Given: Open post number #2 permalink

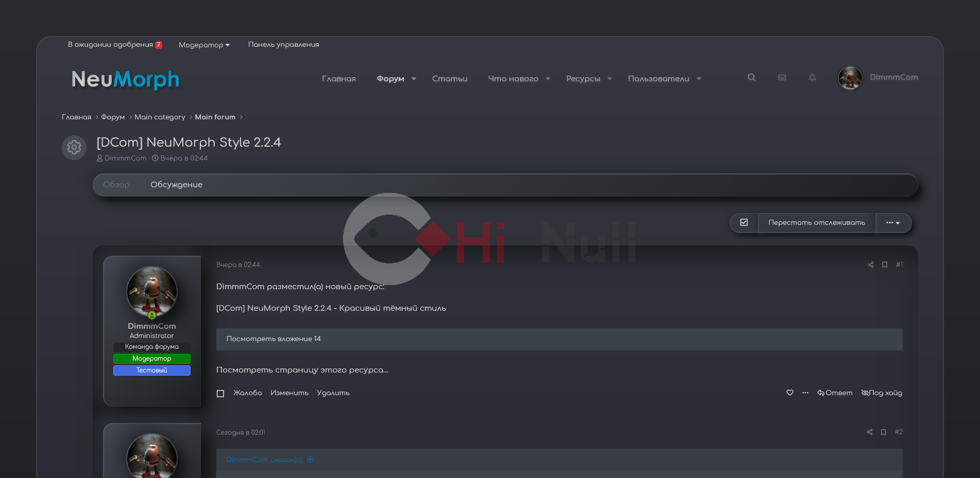Looking at the screenshot, I should click(899, 432).
